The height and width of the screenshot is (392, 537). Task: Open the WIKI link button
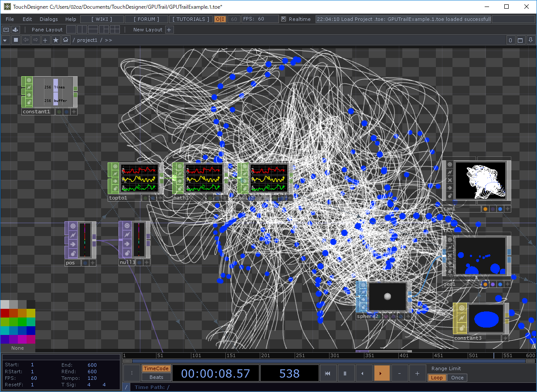pyautogui.click(x=102, y=19)
